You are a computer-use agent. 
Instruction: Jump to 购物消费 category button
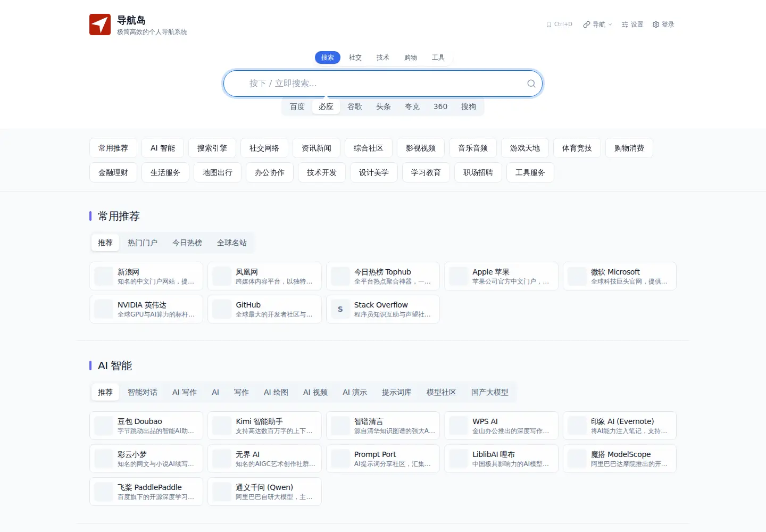click(629, 148)
